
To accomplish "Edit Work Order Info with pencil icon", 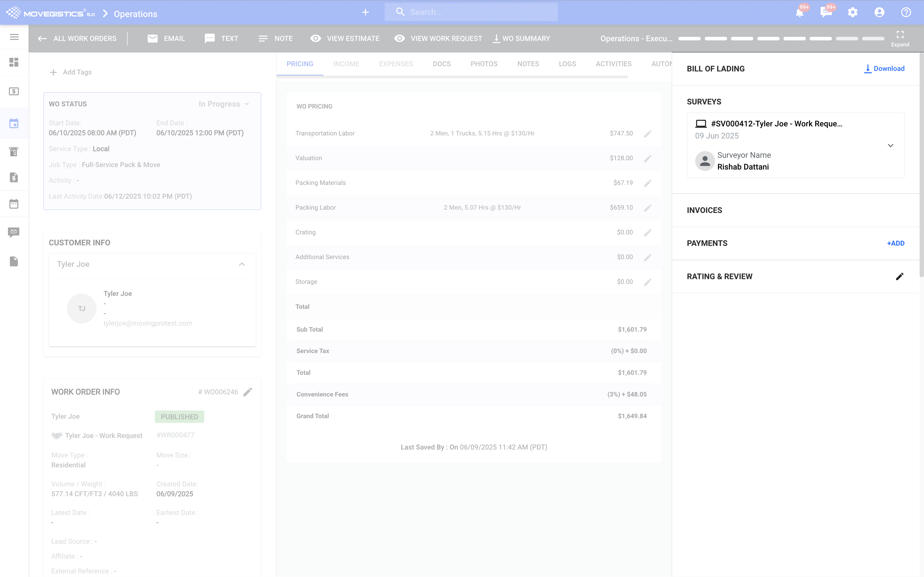I will click(248, 392).
